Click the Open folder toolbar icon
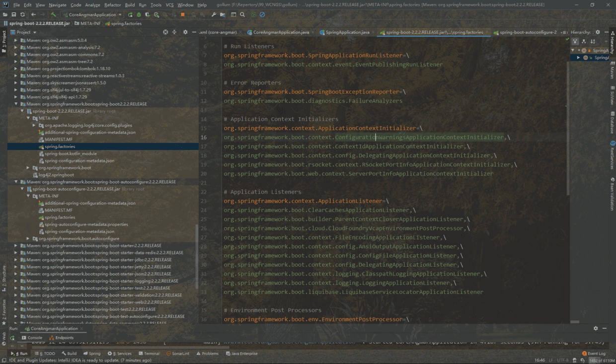 coord(5,14)
